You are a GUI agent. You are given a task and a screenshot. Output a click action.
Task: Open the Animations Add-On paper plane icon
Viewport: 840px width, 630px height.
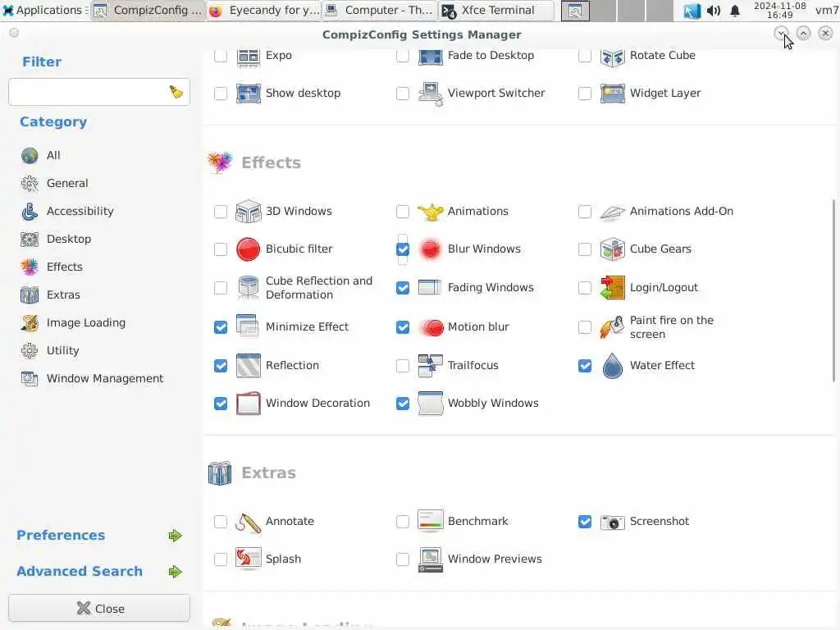(x=612, y=212)
